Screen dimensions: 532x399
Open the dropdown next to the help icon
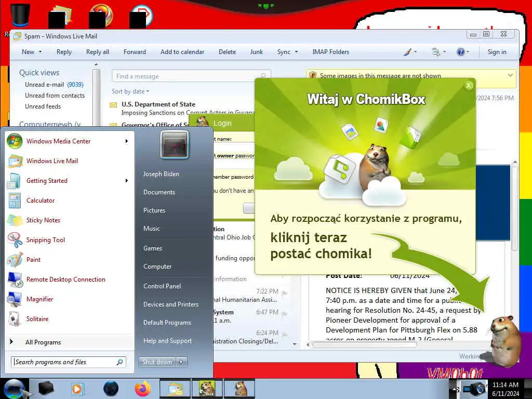[x=468, y=52]
